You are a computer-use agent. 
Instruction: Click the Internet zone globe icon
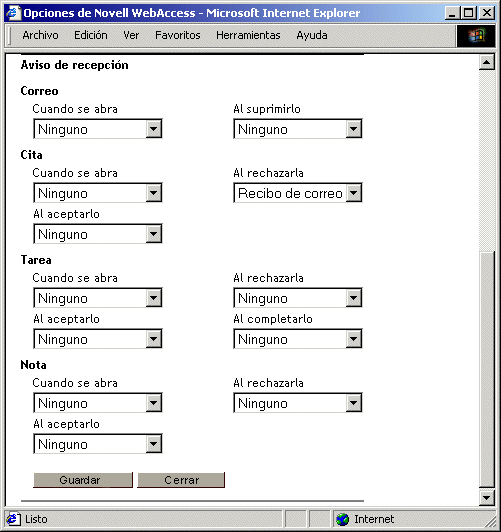342,519
